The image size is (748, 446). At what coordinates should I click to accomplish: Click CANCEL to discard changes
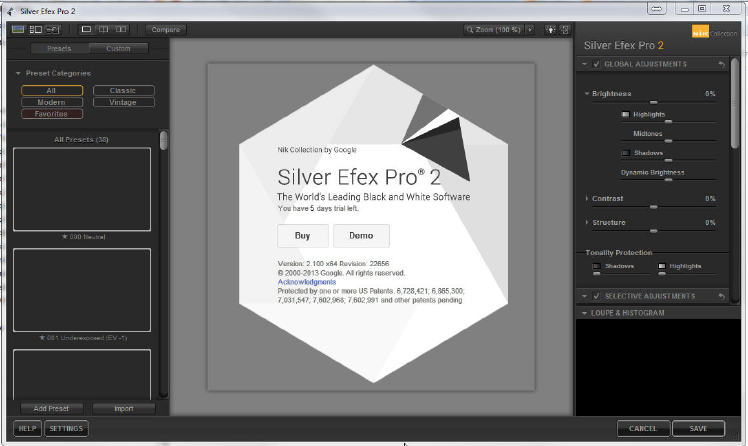click(x=643, y=428)
